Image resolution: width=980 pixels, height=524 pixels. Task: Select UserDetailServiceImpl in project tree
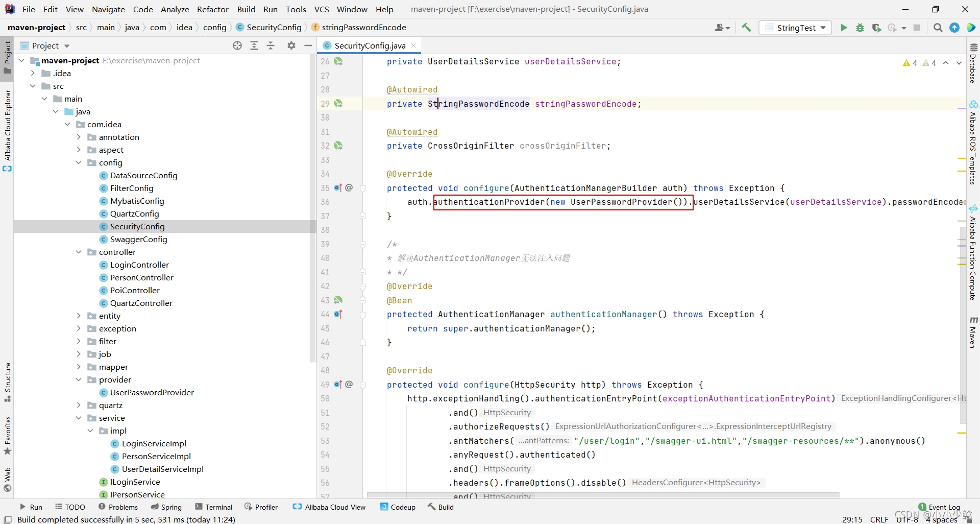click(x=162, y=469)
